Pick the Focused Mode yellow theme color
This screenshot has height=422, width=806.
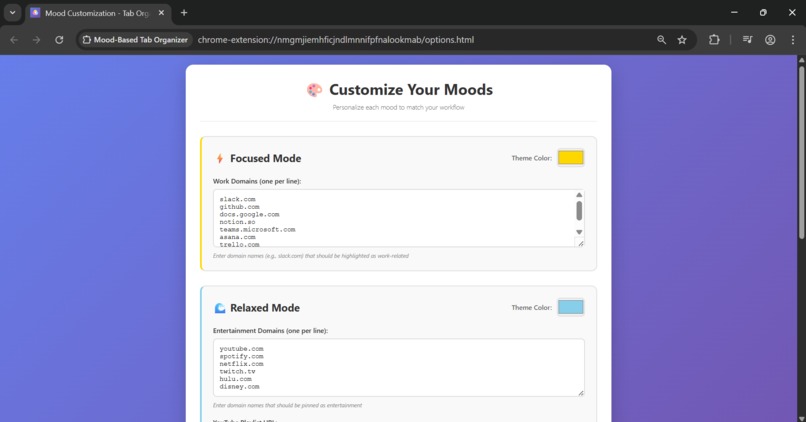[571, 157]
